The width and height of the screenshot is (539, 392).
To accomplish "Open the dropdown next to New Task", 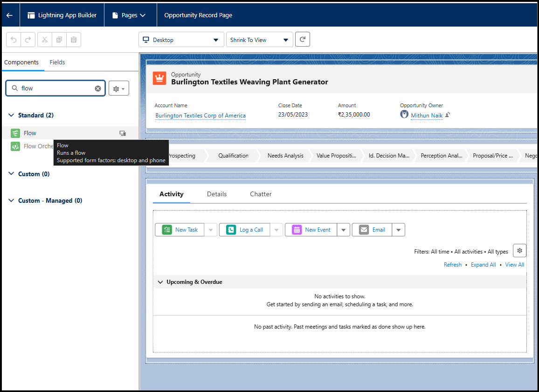I will point(211,230).
